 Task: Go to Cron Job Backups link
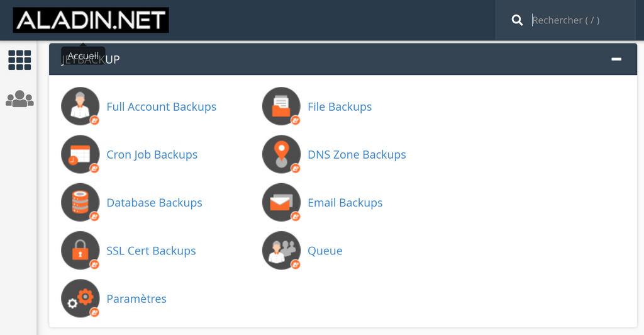click(152, 155)
